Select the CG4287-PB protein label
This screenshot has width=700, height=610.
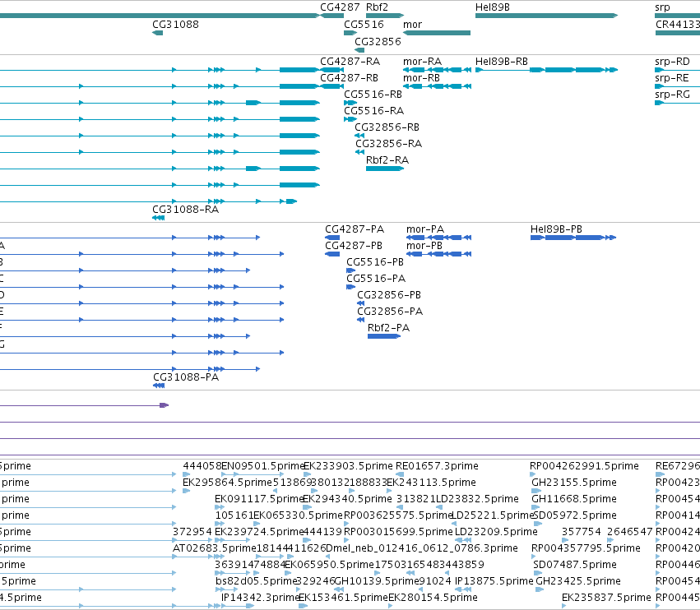tap(354, 246)
